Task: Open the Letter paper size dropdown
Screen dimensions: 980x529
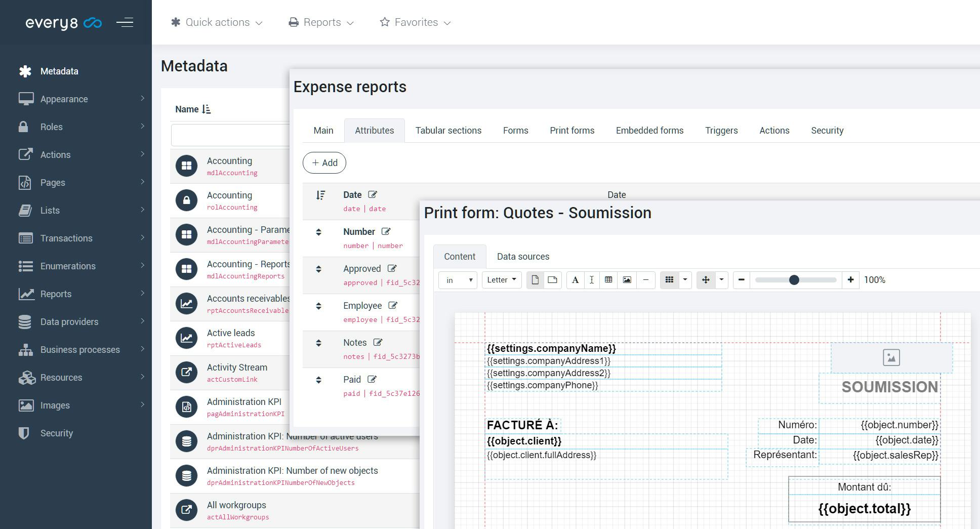Action: 501,279
